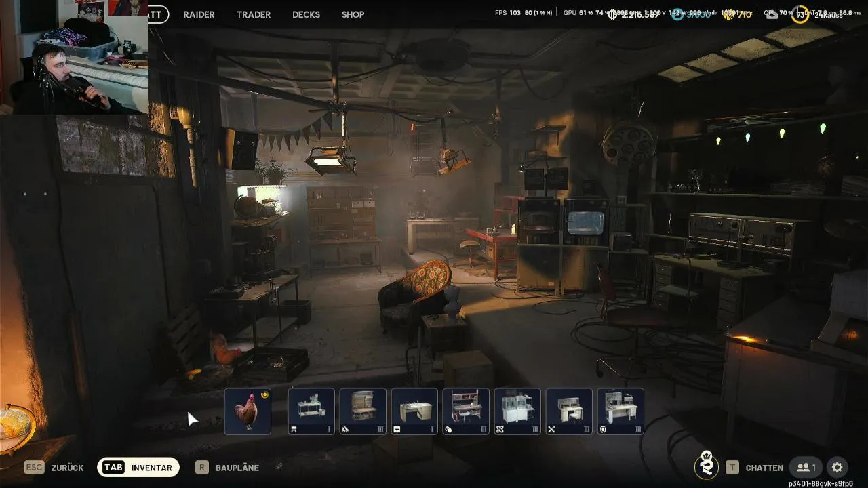The width and height of the screenshot is (868, 488).
Task: Click the streamer webcam overlay
Action: point(74,56)
